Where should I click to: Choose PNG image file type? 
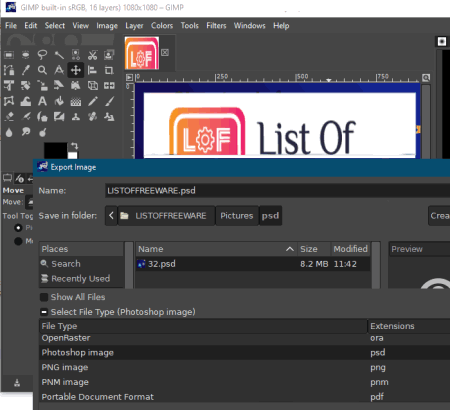click(244, 367)
